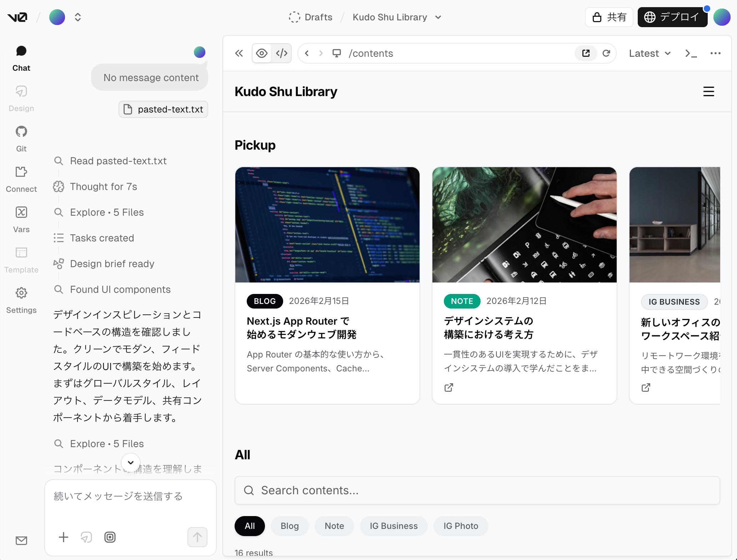Toggle the Note content filter chip
Screen dimensions: 737x560
coord(334,526)
